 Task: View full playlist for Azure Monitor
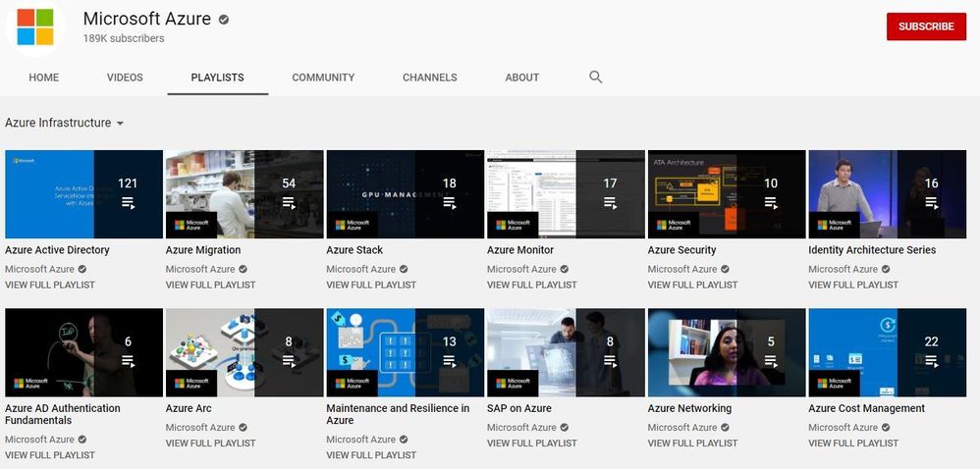point(532,285)
